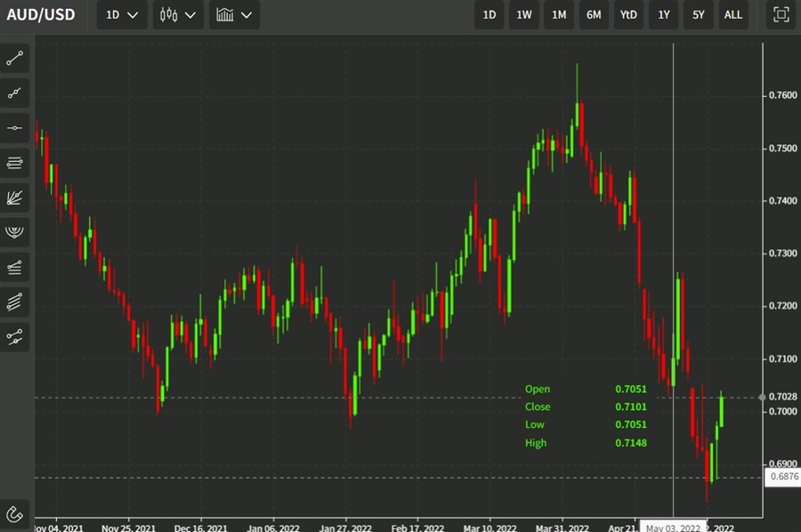Click the Low 0.7051 value
Viewport: 801px width, 532px height.
pos(631,424)
